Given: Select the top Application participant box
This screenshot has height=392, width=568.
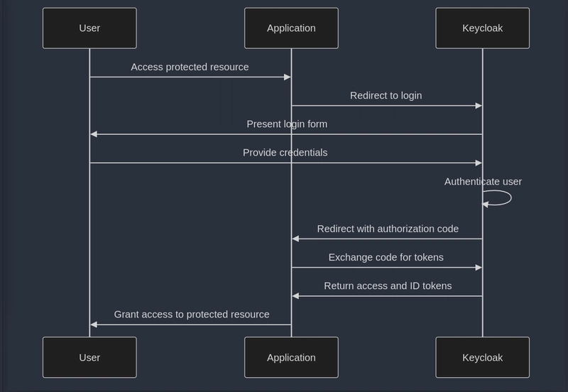Looking at the screenshot, I should click(x=291, y=28).
